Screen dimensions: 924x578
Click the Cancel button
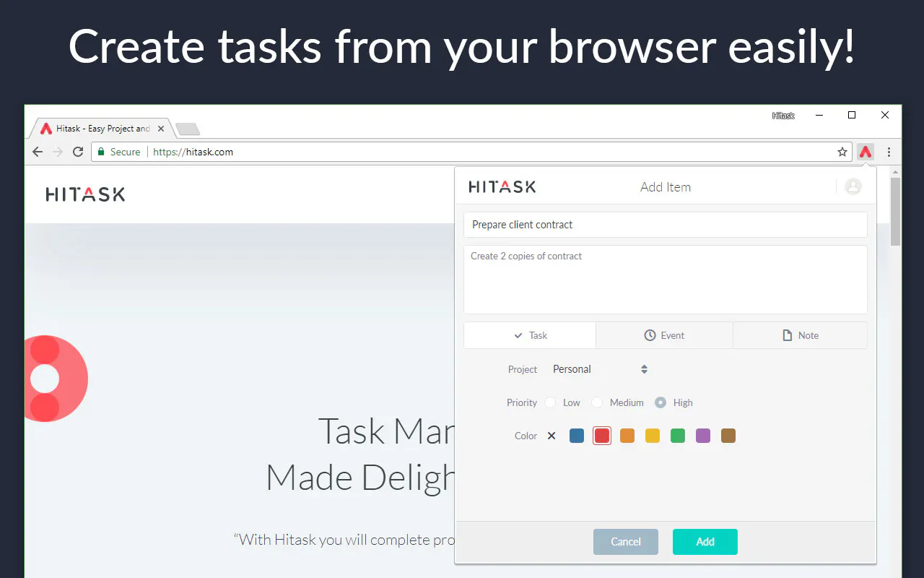626,542
